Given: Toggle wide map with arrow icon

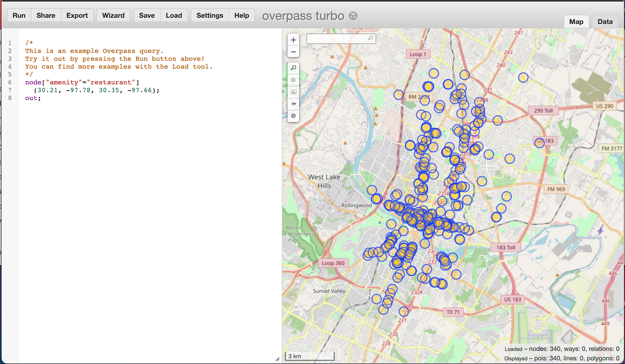Looking at the screenshot, I should click(x=293, y=104).
